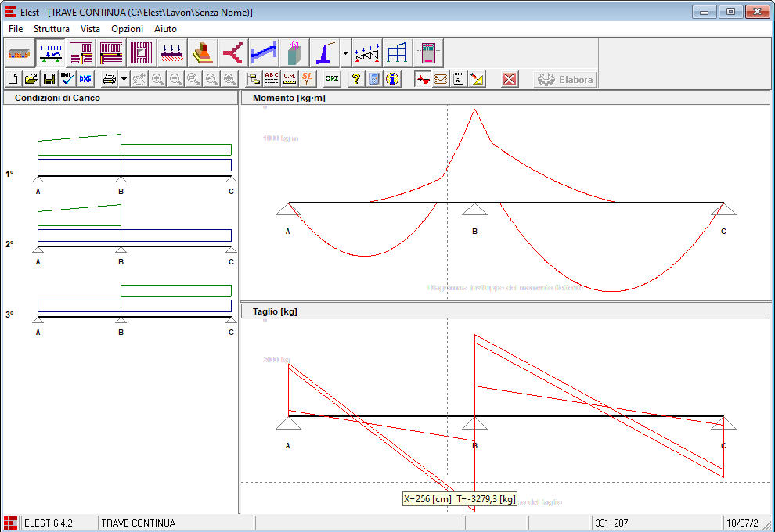Switch to the report notepad view

(x=459, y=79)
